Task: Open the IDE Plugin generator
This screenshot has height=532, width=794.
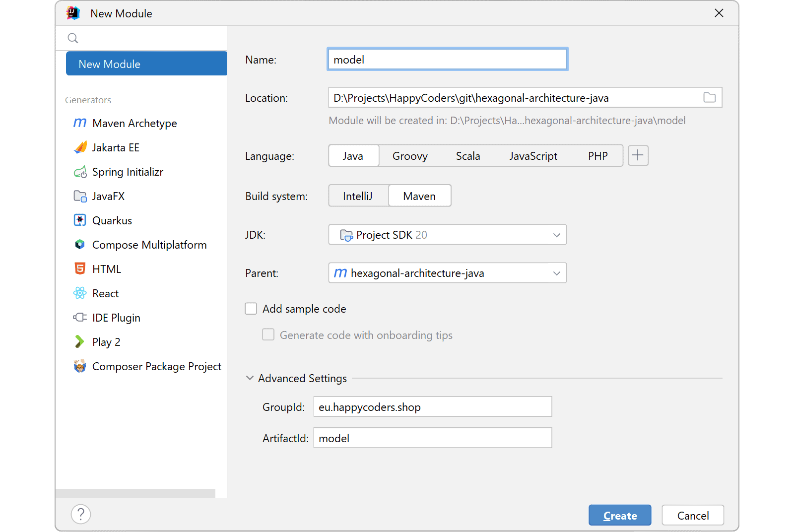Action: pyautogui.click(x=115, y=318)
